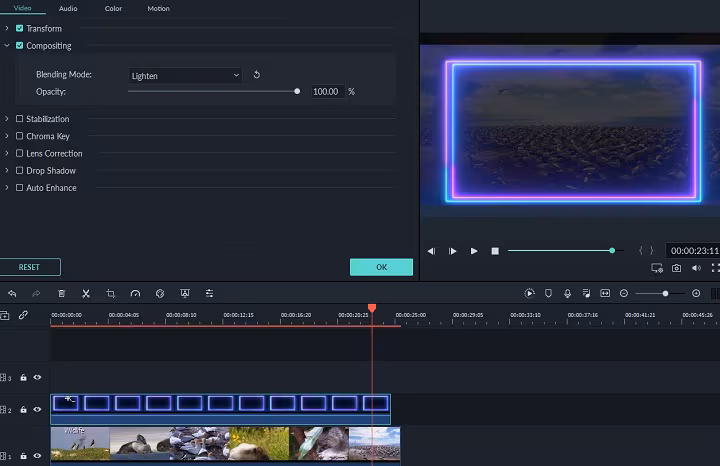Uncheck the Transform checkbox
The width and height of the screenshot is (720, 466).
click(x=19, y=28)
